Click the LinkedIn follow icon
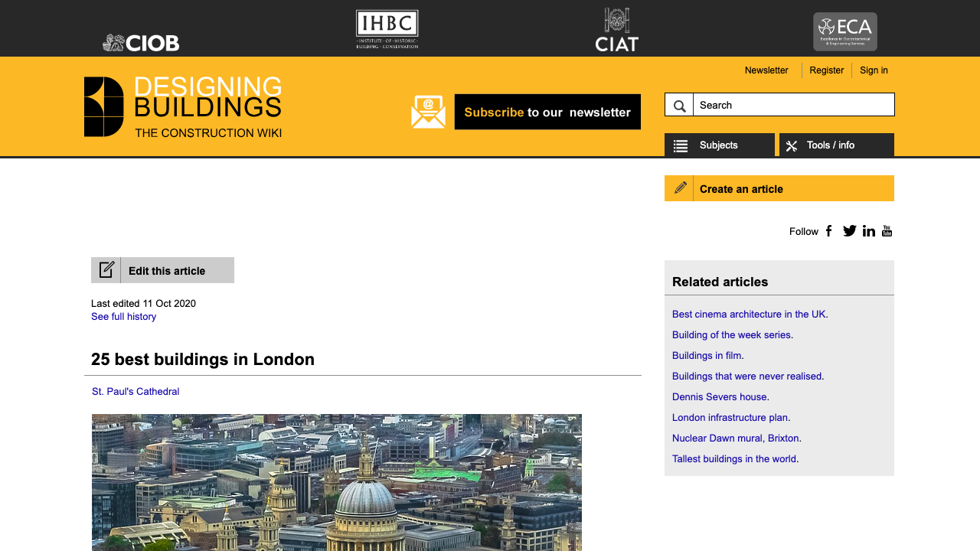Screen dimensions: 980x551 [868, 231]
